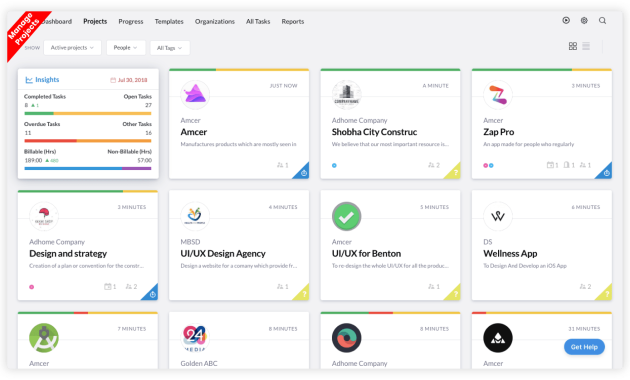Click Insights chart icon

[x=29, y=80]
